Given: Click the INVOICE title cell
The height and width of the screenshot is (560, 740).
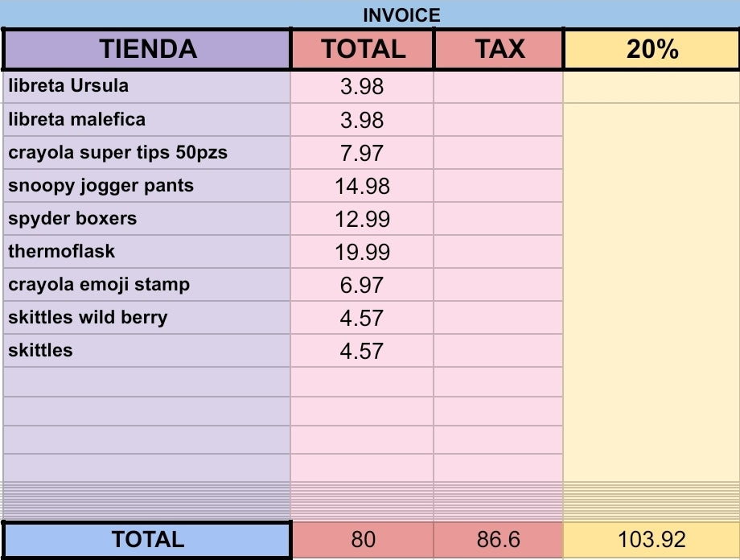Looking at the screenshot, I should point(401,14).
